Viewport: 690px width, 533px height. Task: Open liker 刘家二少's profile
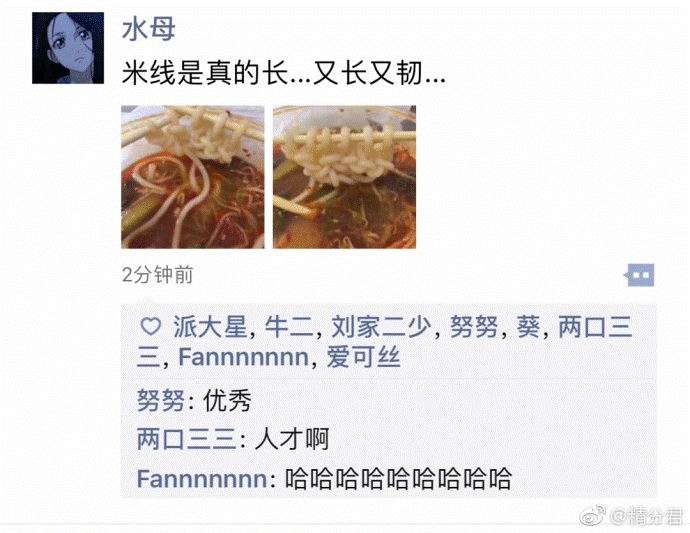(x=381, y=327)
